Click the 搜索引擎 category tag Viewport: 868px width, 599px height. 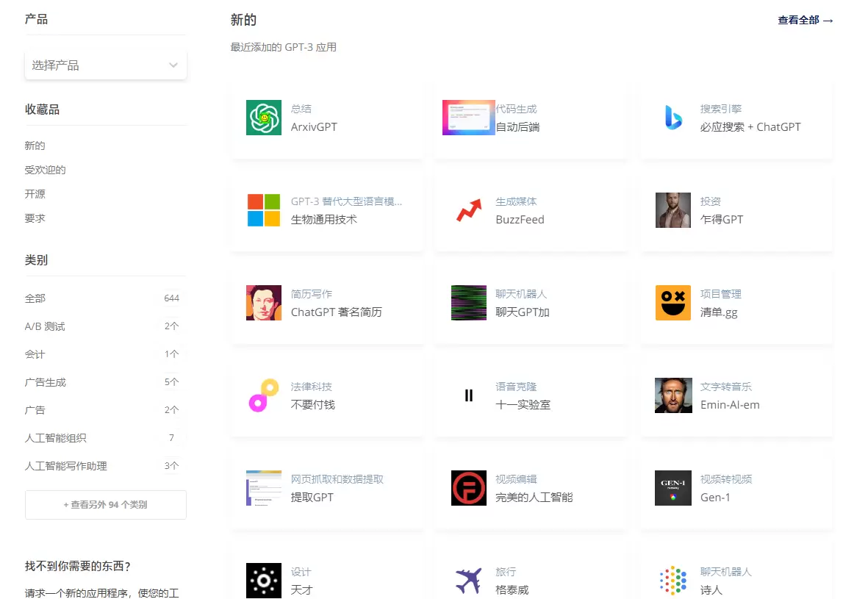point(721,109)
